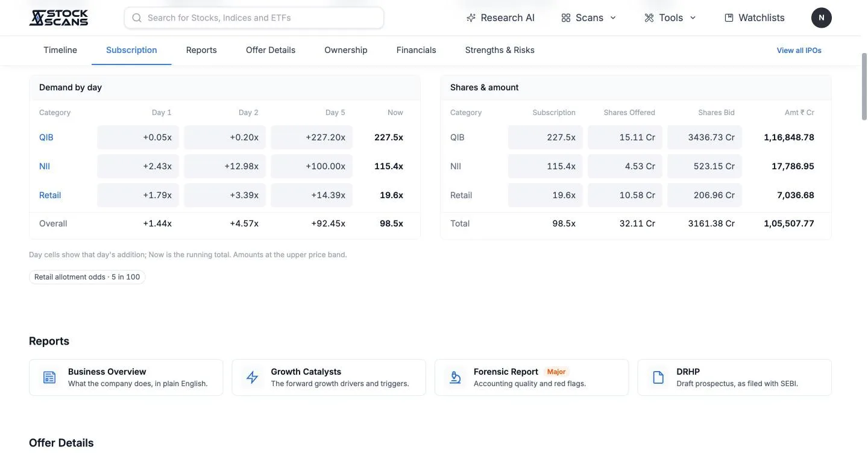Click the page vertical scrollbar
The image size is (868, 456).
pyautogui.click(x=864, y=87)
